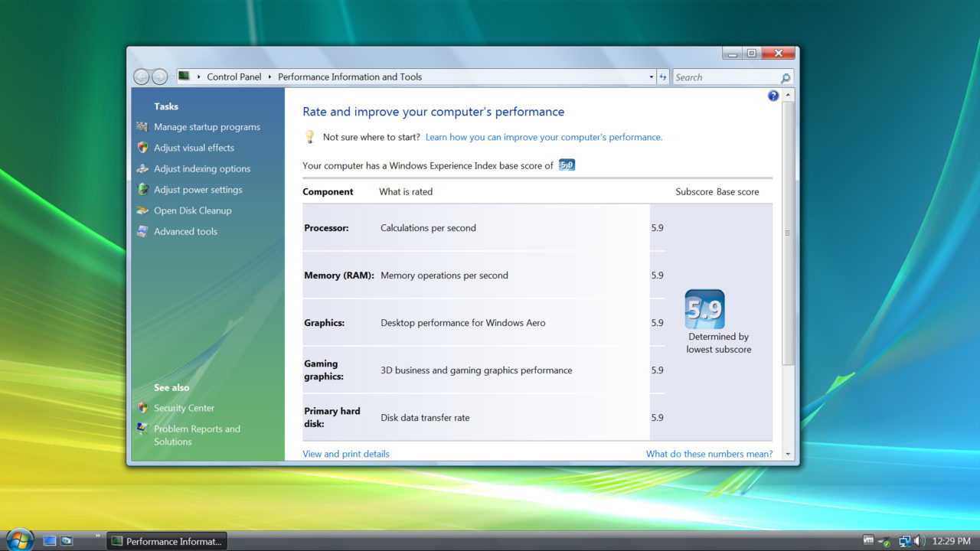Open the Windows Start orb
This screenshot has height=551, width=980.
pyautogui.click(x=20, y=540)
